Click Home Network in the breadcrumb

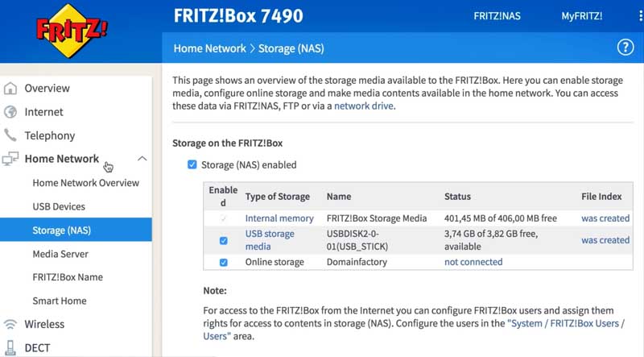209,48
